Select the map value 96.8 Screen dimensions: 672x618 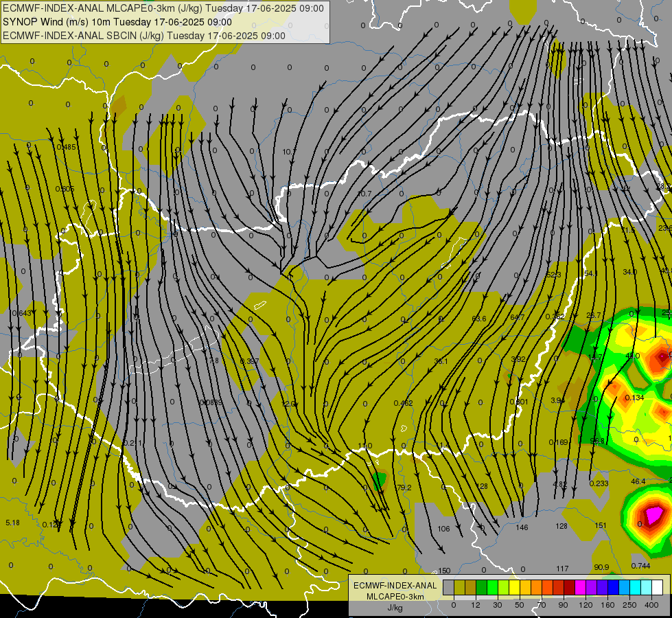point(597,441)
